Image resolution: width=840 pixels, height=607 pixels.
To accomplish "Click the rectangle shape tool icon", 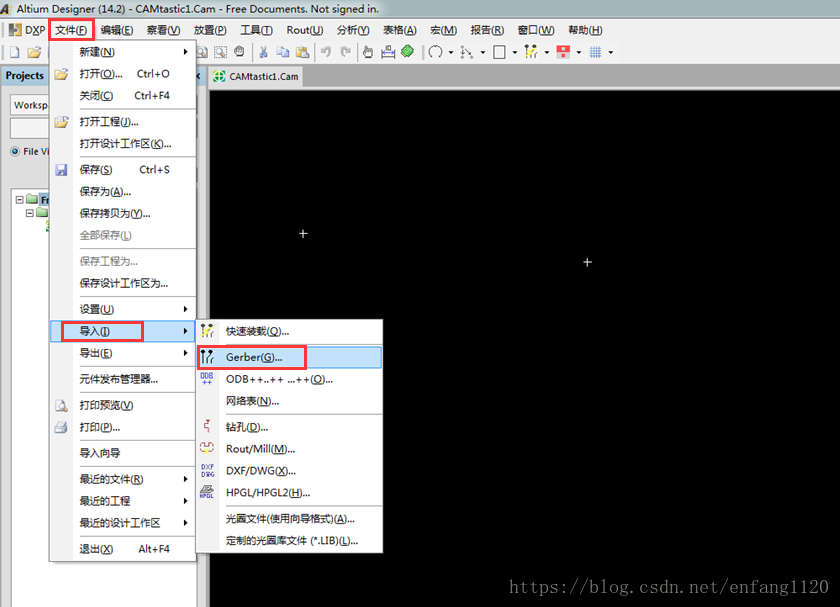I will (499, 52).
